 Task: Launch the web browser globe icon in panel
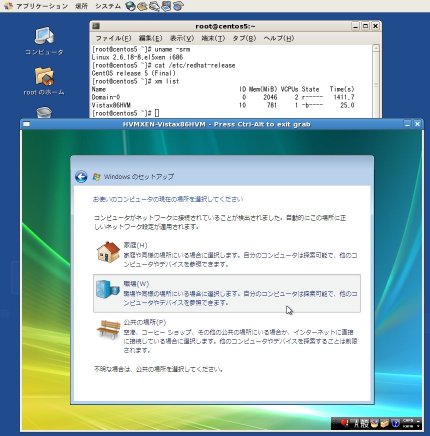(x=130, y=6)
